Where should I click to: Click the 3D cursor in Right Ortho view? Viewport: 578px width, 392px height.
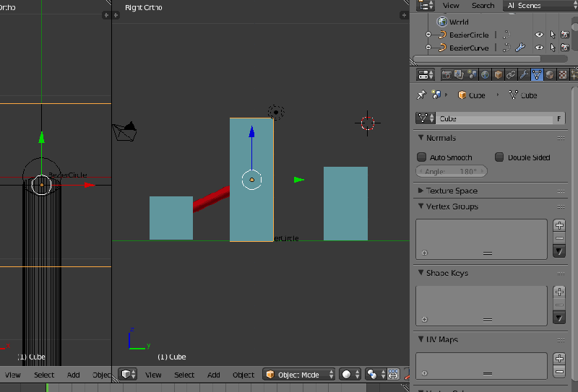368,123
